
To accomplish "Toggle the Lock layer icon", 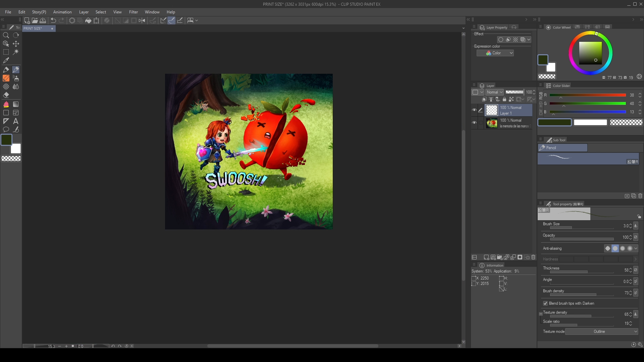I will [504, 99].
